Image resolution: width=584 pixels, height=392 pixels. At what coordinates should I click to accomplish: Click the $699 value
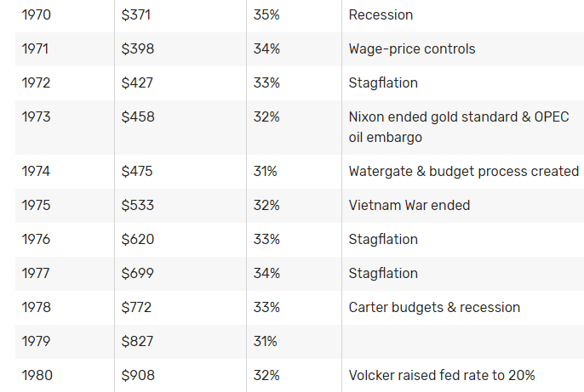(x=138, y=274)
